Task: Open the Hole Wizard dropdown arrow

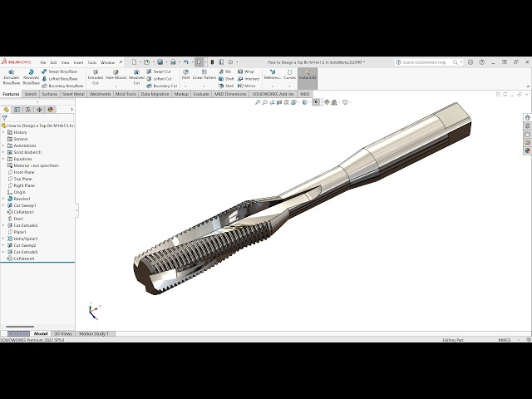Action: click(116, 86)
